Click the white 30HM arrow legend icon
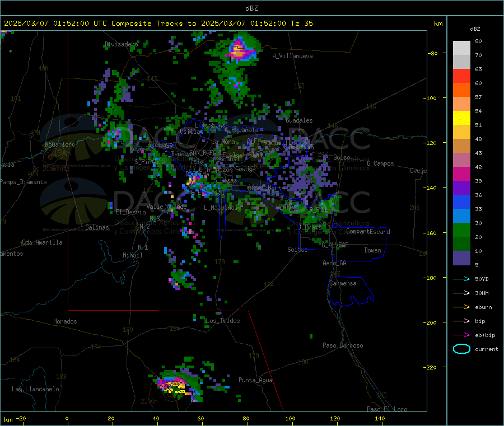 tap(461, 293)
